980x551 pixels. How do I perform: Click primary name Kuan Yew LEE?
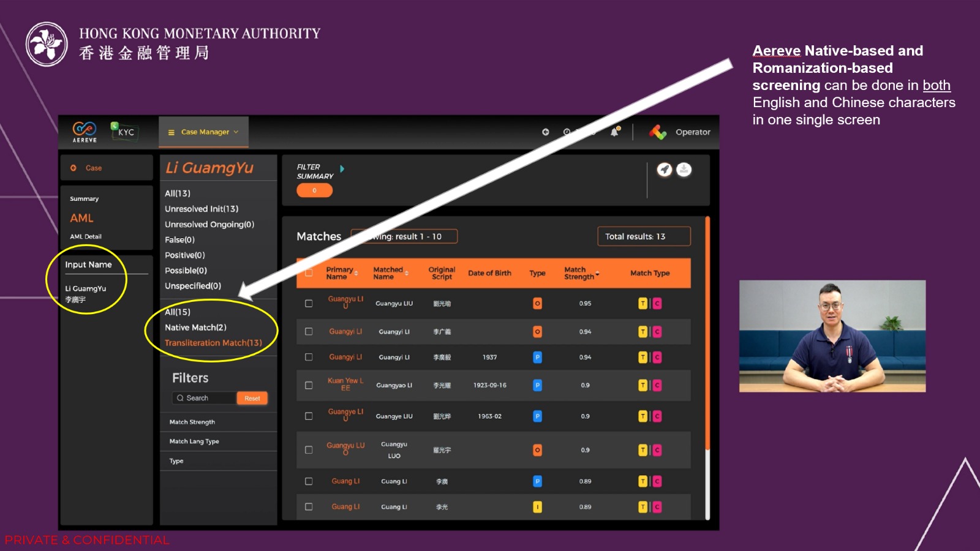(345, 384)
